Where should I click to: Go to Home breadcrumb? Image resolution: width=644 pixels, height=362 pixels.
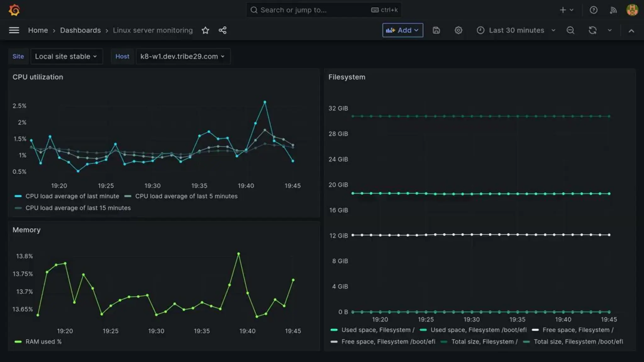tap(38, 30)
